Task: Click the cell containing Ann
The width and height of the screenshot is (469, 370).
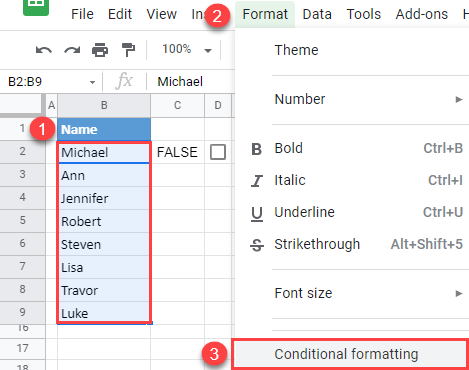Action: click(104, 175)
